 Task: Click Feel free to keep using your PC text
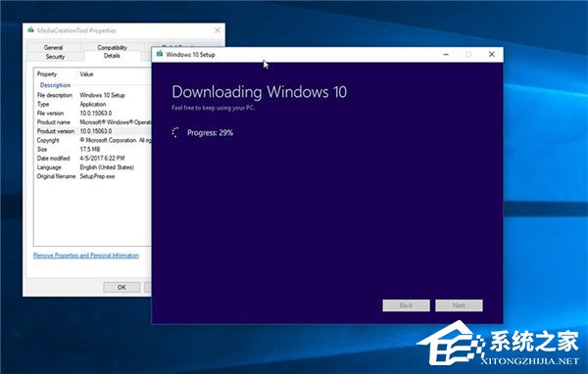click(x=214, y=108)
